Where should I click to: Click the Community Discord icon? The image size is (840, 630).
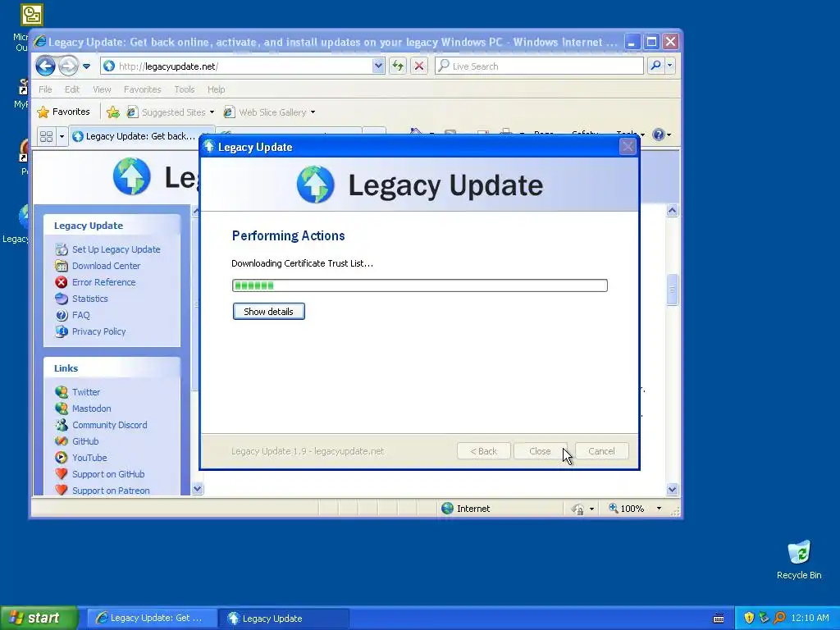pos(62,425)
